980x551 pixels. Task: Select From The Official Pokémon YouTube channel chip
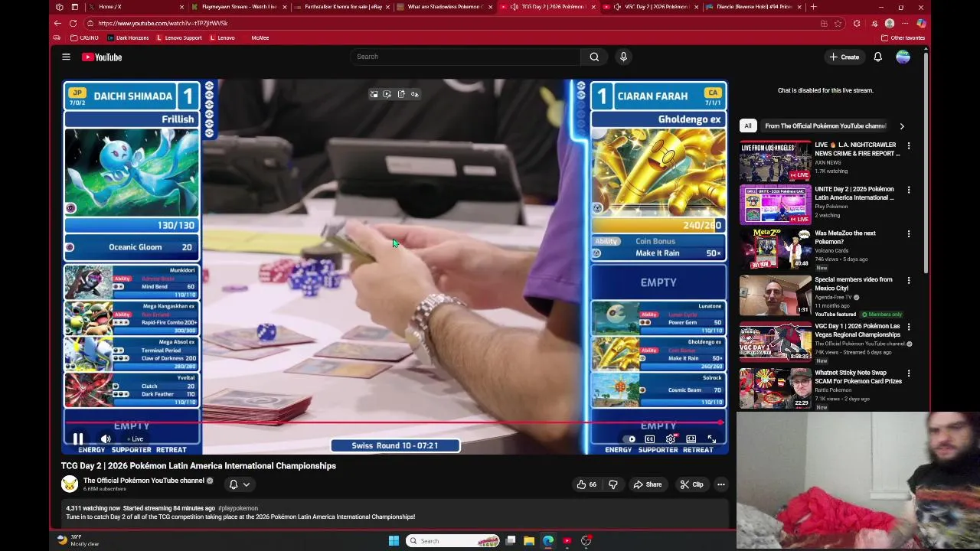click(x=825, y=126)
